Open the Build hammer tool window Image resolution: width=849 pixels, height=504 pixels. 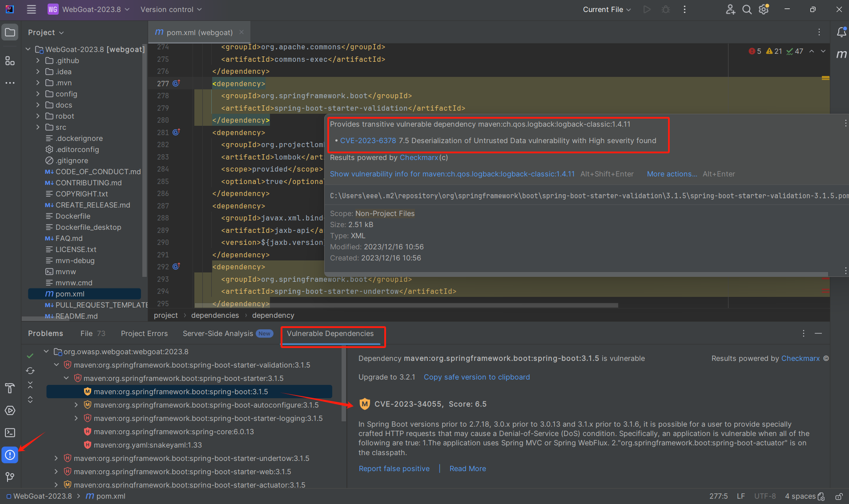10,388
